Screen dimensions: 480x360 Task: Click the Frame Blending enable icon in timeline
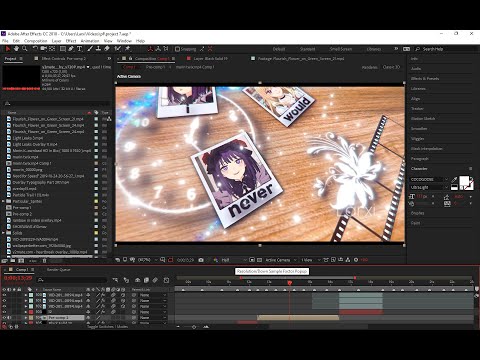click(146, 280)
